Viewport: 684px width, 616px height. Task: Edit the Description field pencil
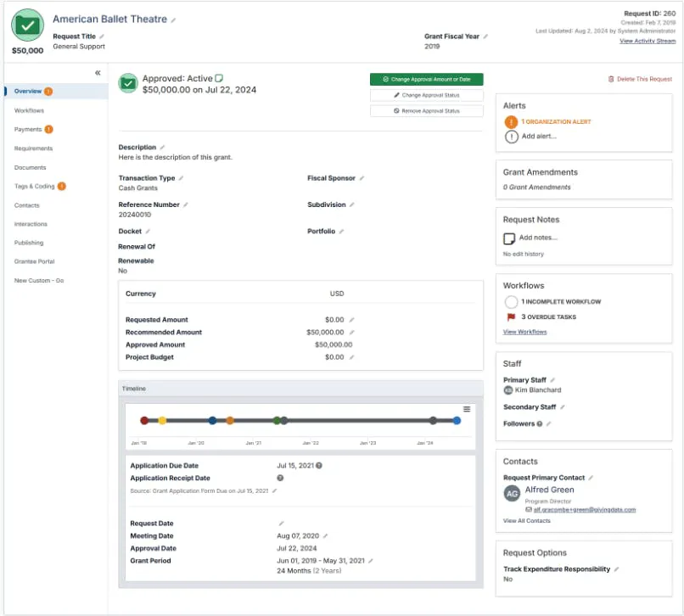(x=162, y=148)
